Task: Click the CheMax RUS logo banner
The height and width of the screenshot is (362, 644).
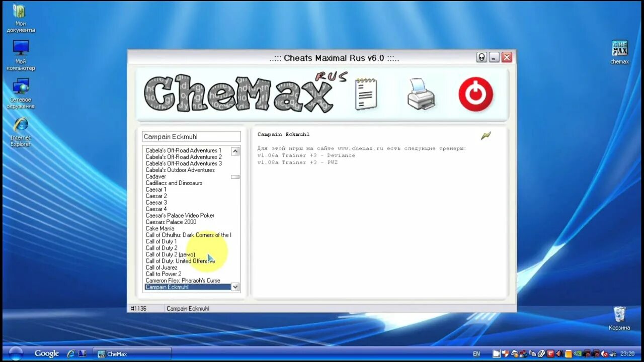Action: [246, 94]
